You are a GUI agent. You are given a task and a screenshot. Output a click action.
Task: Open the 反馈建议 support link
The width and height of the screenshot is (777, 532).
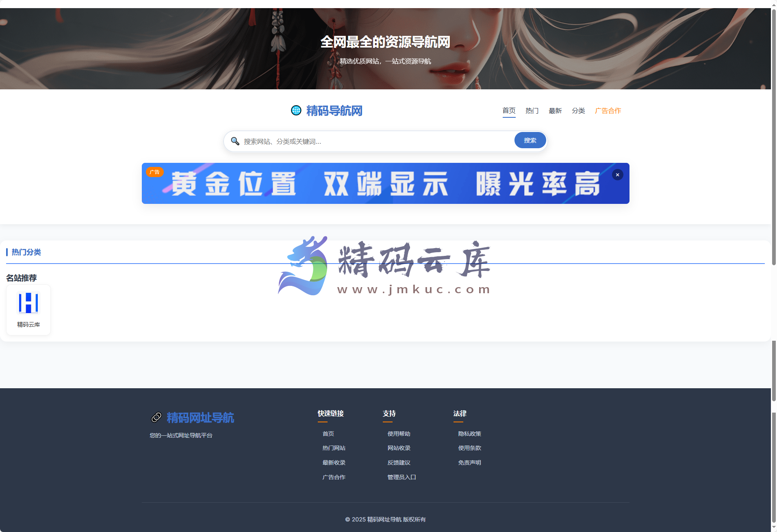[x=399, y=463]
